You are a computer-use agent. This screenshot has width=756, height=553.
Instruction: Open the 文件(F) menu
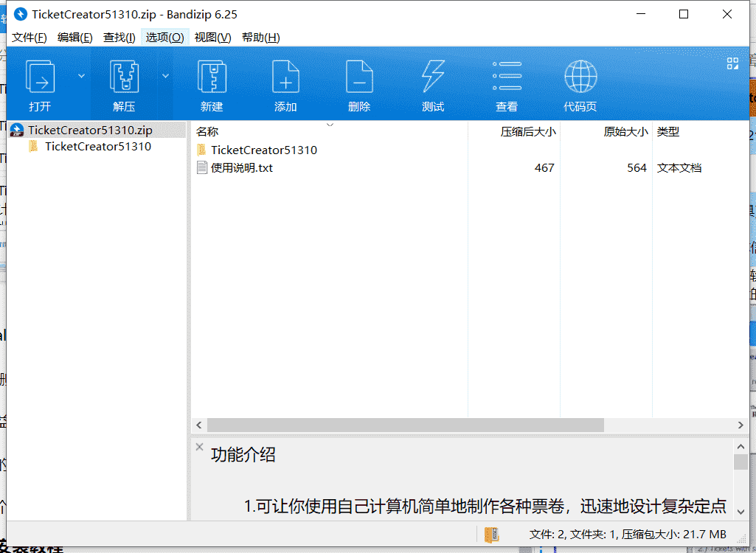(30, 38)
